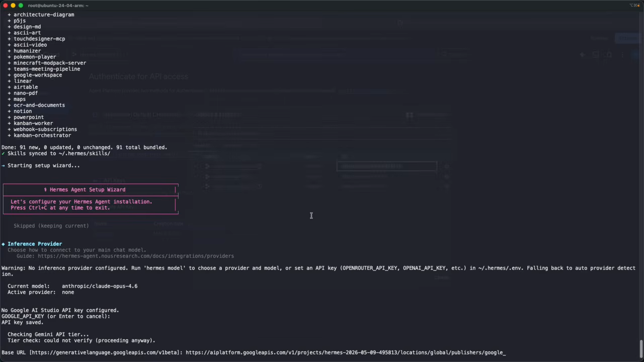Open the hermes-agent providers guide URL
Viewport: 644px width, 362px height.
click(136, 256)
